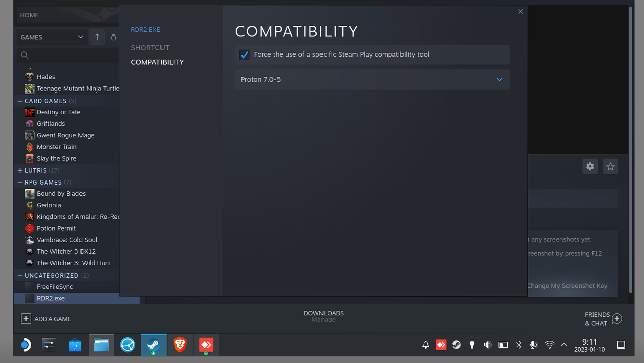This screenshot has height=363, width=644.
Task: Open System Settings from taskbar
Action: tap(49, 345)
